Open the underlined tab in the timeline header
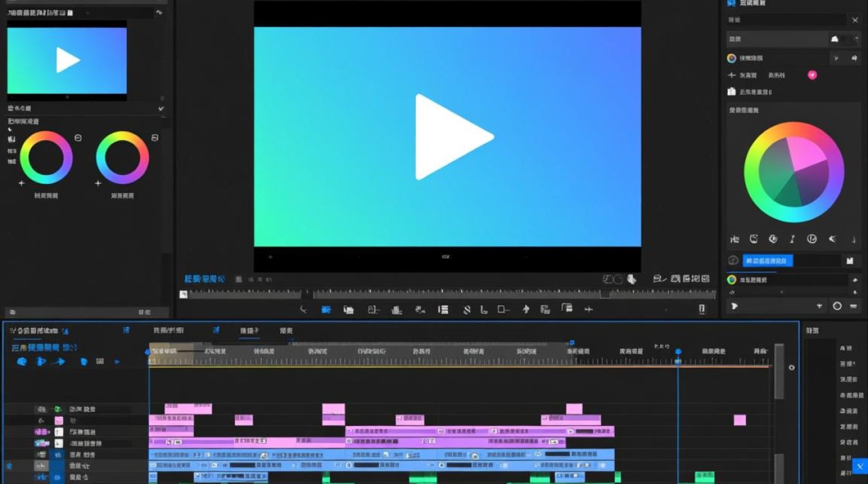 pos(249,331)
